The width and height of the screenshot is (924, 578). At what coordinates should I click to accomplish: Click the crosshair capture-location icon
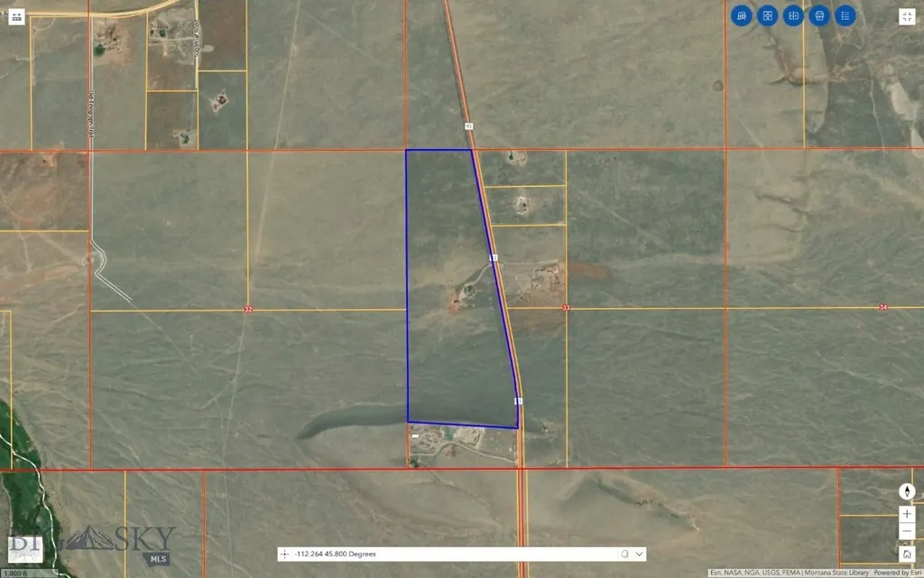(284, 554)
